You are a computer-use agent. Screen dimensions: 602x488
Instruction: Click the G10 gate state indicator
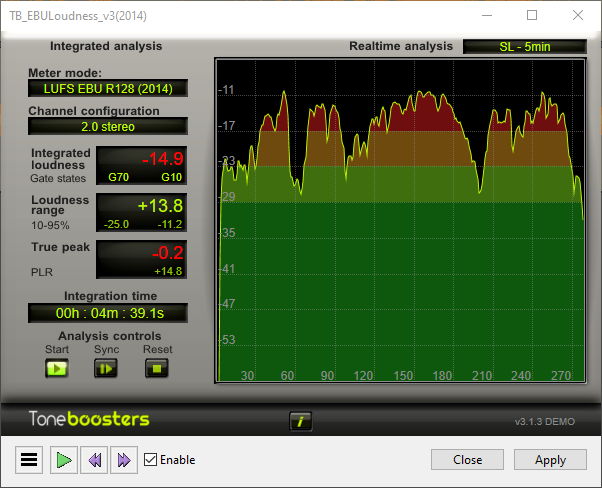(x=171, y=177)
